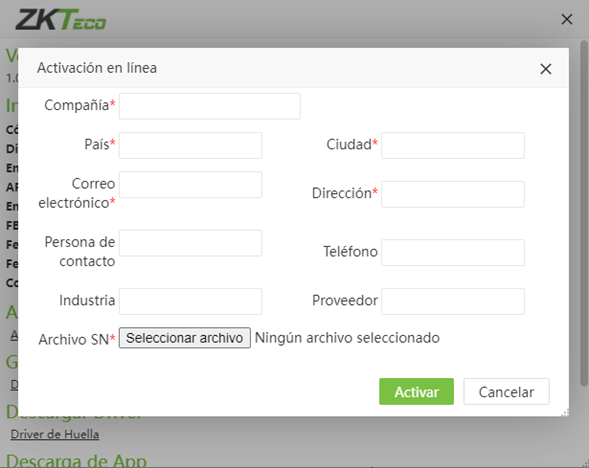Image resolution: width=589 pixels, height=468 pixels.
Task: Focus the Proveedor field
Action: click(x=453, y=301)
